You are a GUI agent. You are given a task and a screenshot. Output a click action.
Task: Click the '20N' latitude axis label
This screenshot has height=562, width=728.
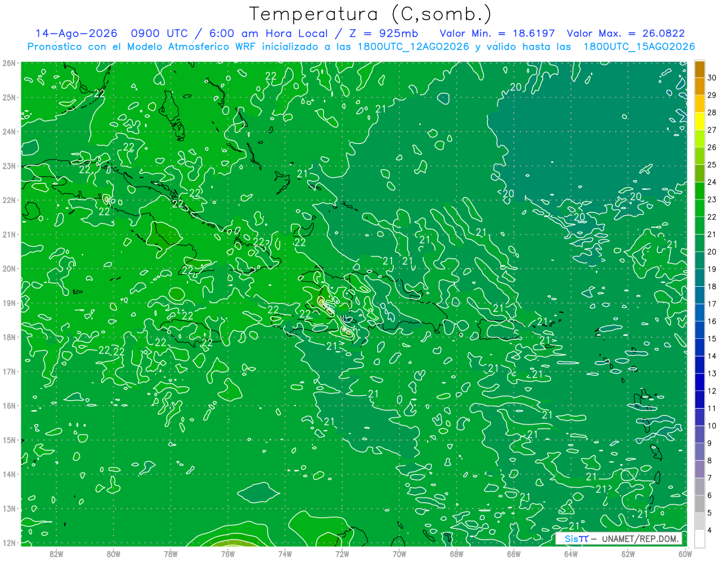click(x=8, y=269)
